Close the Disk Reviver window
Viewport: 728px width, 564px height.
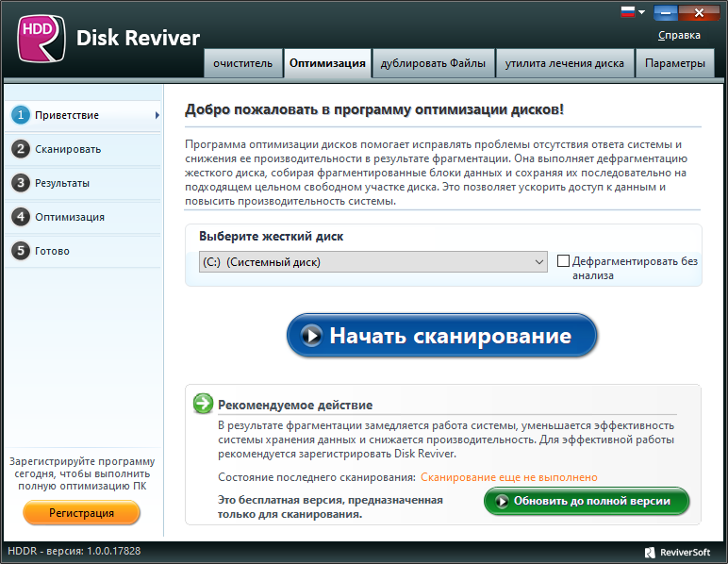tap(699, 13)
